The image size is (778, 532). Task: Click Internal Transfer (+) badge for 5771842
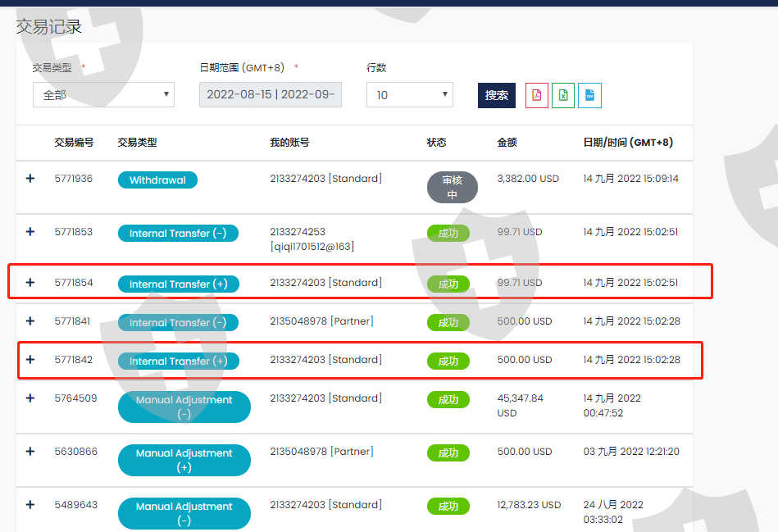(x=179, y=361)
